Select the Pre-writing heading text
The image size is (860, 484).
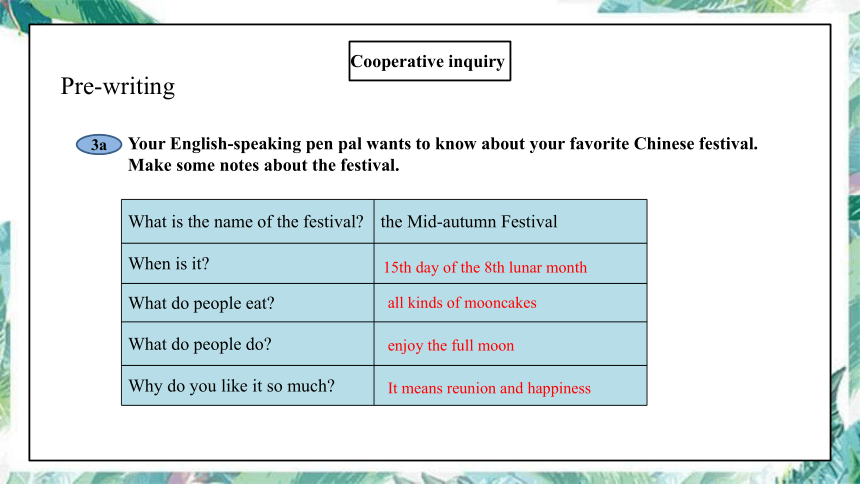point(117,86)
